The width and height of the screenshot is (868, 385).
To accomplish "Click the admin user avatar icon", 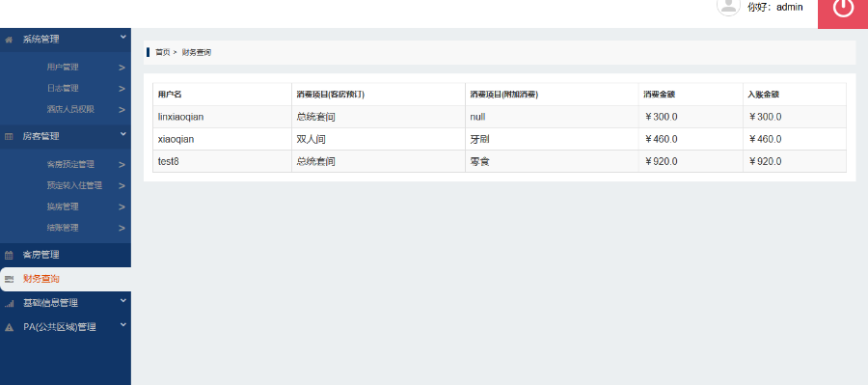I will [x=728, y=6].
